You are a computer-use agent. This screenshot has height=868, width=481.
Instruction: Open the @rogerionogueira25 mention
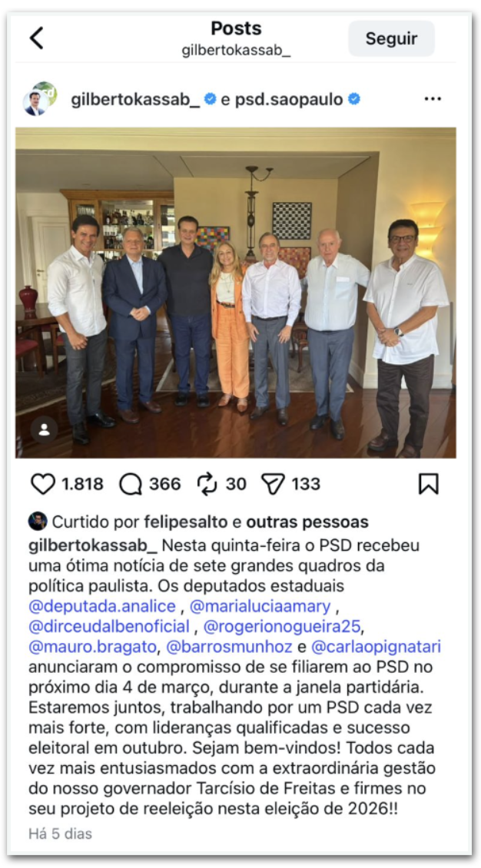282,627
